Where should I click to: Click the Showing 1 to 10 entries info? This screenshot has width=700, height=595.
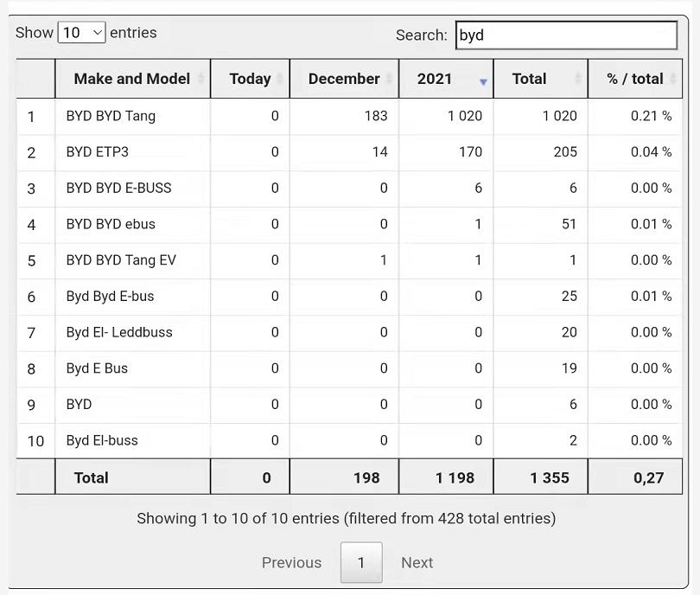(x=347, y=519)
